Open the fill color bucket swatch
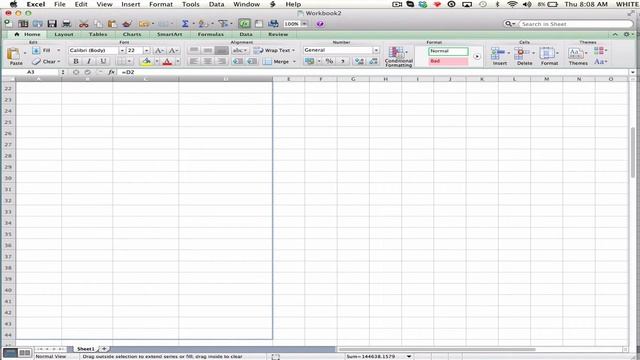 (147, 61)
